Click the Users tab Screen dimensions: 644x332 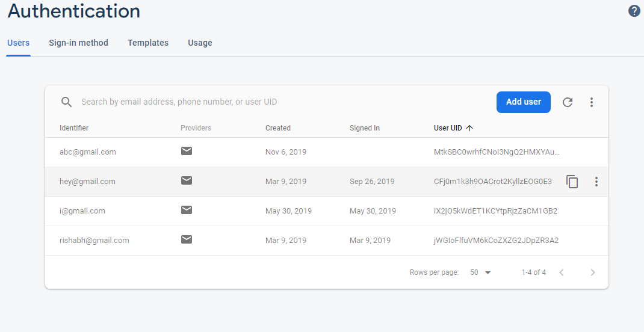point(18,43)
